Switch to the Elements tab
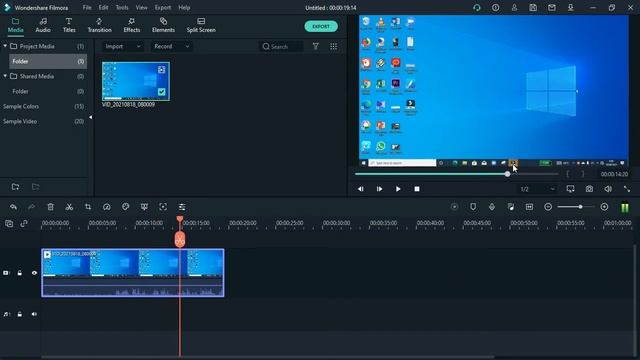640x360 pixels. [163, 25]
